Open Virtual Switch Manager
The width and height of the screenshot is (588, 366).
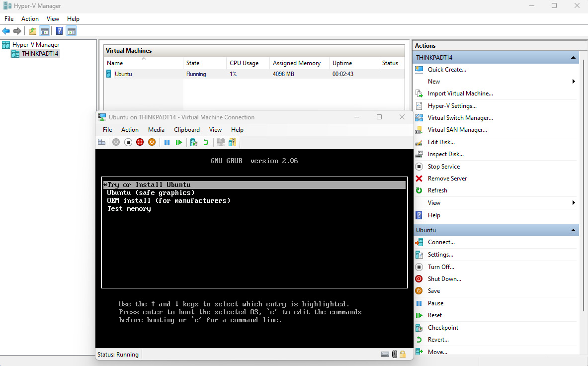[460, 118]
